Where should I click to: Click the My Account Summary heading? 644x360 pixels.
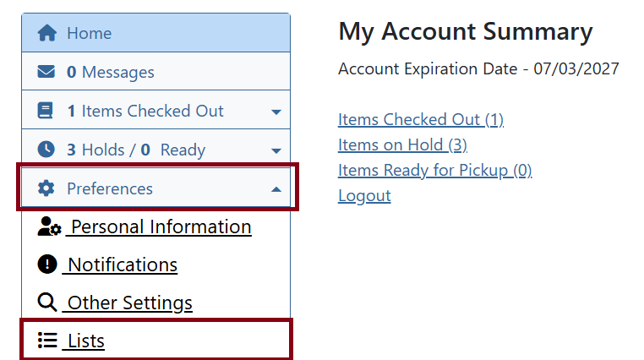(466, 31)
